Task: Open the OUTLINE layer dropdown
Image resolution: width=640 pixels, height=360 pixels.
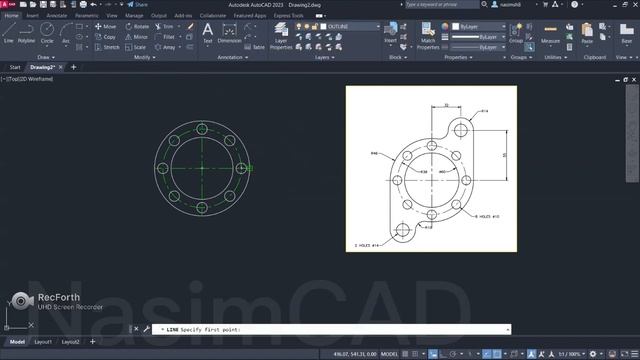Action: tap(338, 27)
